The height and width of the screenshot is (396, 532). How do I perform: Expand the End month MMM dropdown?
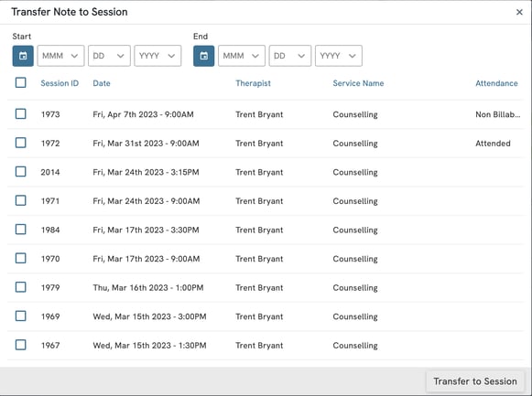(242, 56)
